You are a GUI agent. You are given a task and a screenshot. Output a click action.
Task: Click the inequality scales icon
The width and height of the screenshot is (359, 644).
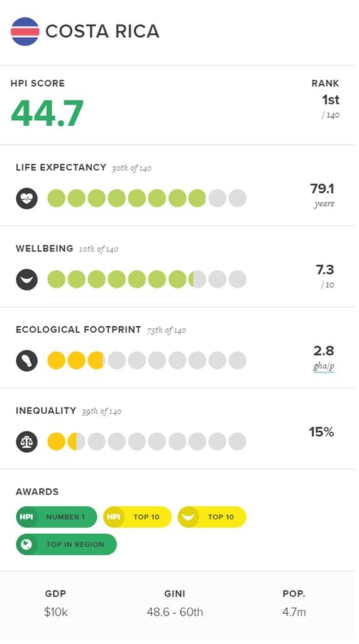[26, 441]
